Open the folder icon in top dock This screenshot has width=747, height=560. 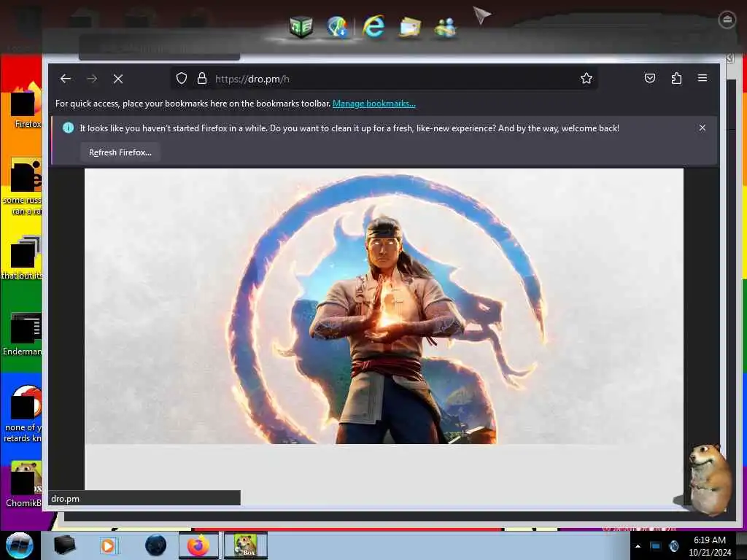tap(410, 27)
